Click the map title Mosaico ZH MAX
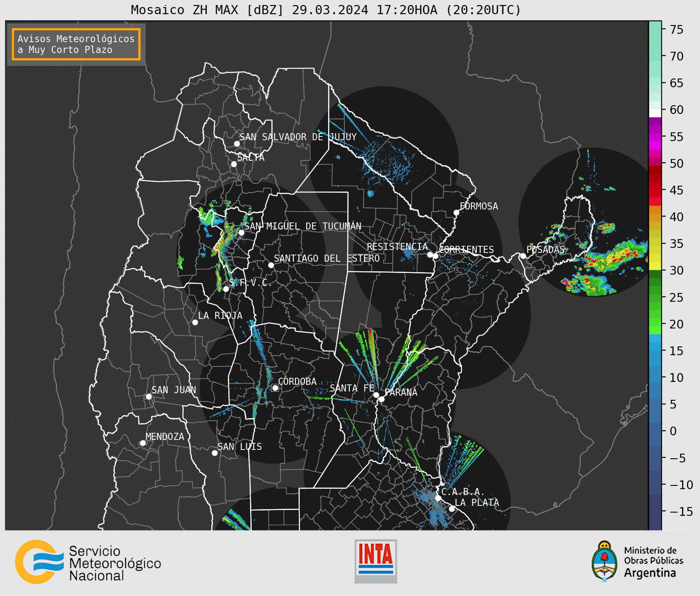The width and height of the screenshot is (700, 596). coord(326,10)
